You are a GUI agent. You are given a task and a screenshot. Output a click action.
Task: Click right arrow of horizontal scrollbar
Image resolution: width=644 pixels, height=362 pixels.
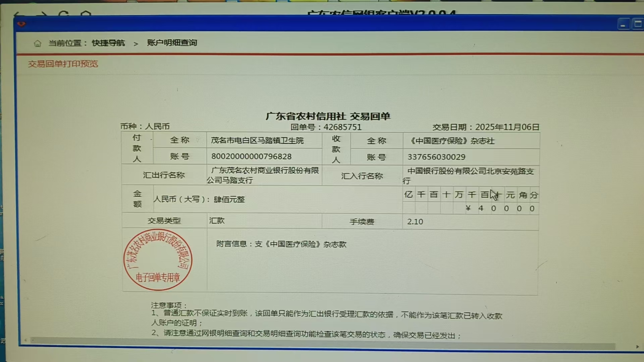pos(637,347)
